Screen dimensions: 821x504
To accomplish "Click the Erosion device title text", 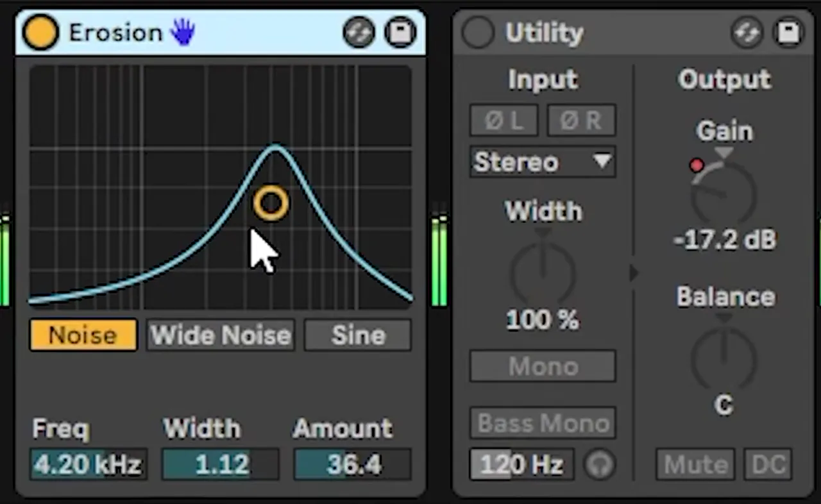I will click(115, 33).
